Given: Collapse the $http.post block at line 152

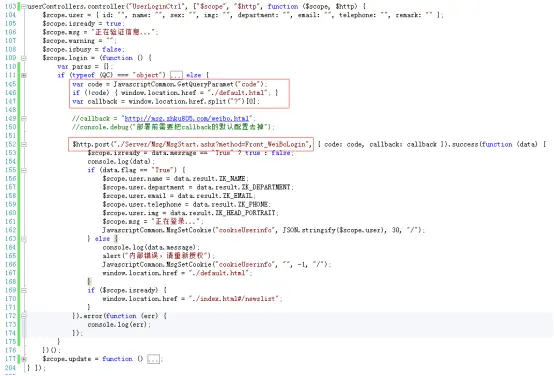Looking at the screenshot, I should pyautogui.click(x=24, y=144).
